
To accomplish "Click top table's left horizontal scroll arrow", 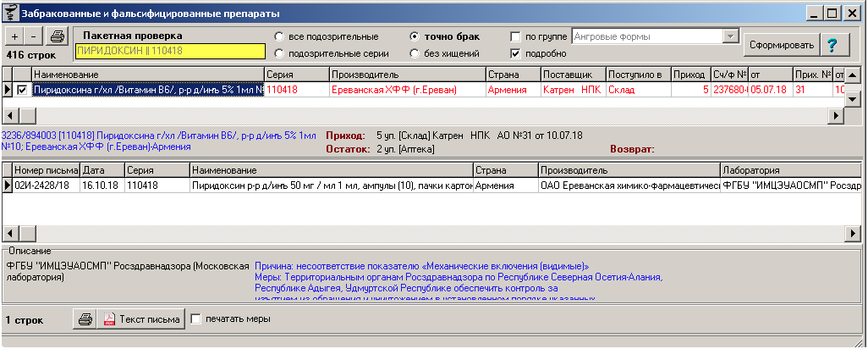I will pos(12,116).
